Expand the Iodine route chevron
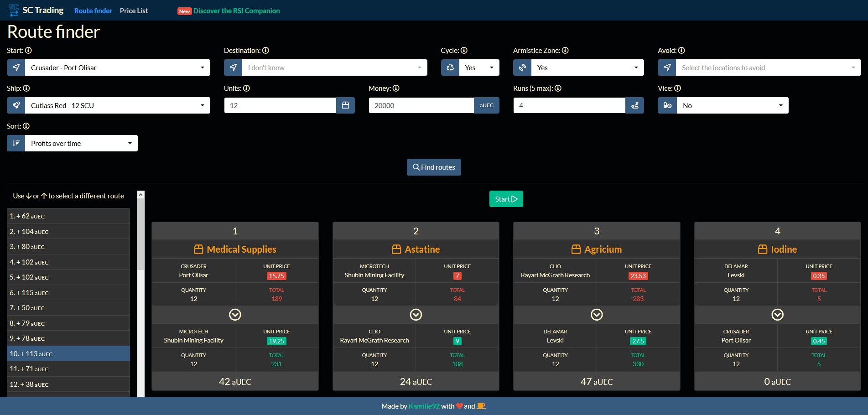The width and height of the screenshot is (868, 415). [x=778, y=315]
